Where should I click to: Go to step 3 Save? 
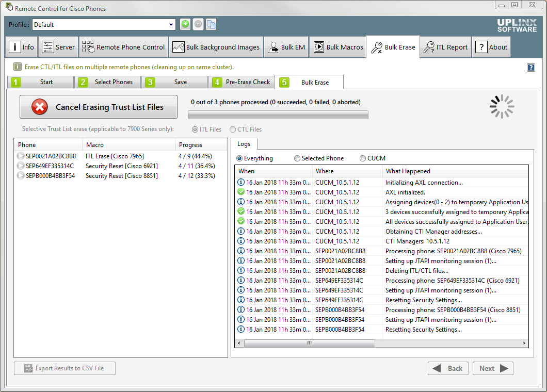(175, 82)
